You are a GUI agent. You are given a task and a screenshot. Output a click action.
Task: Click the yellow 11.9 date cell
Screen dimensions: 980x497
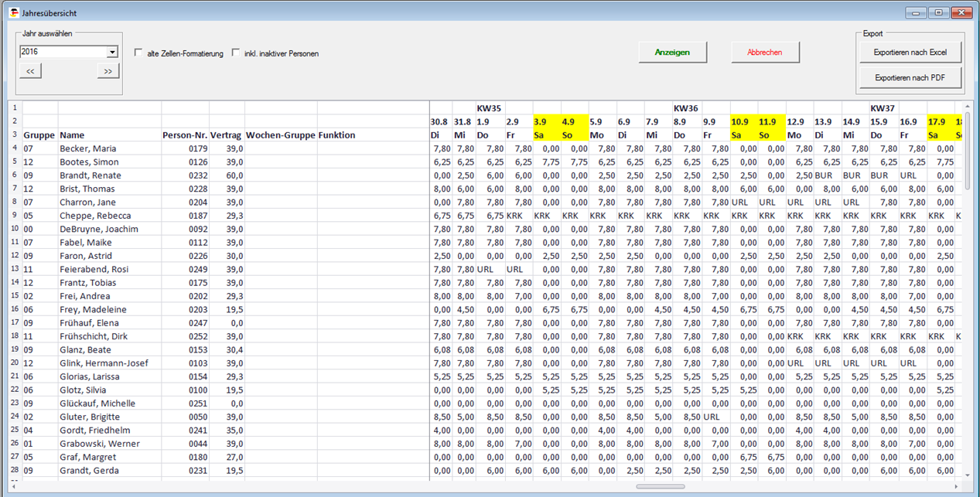[x=771, y=122]
